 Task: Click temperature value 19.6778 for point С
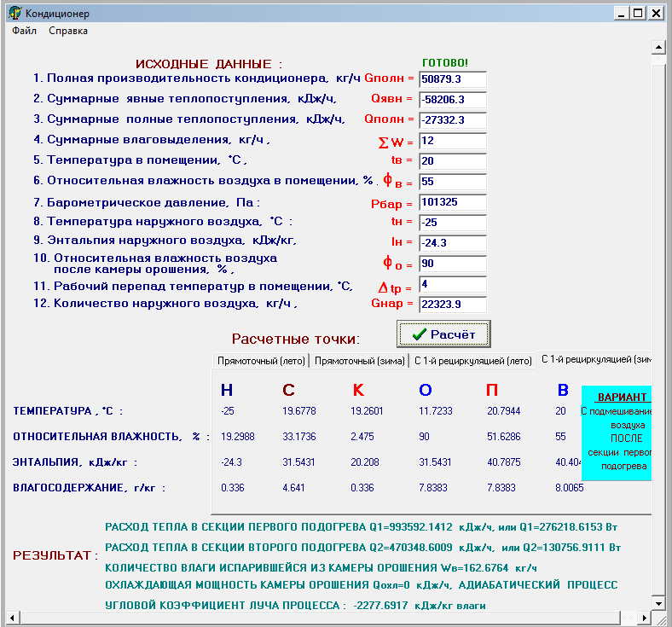(299, 411)
